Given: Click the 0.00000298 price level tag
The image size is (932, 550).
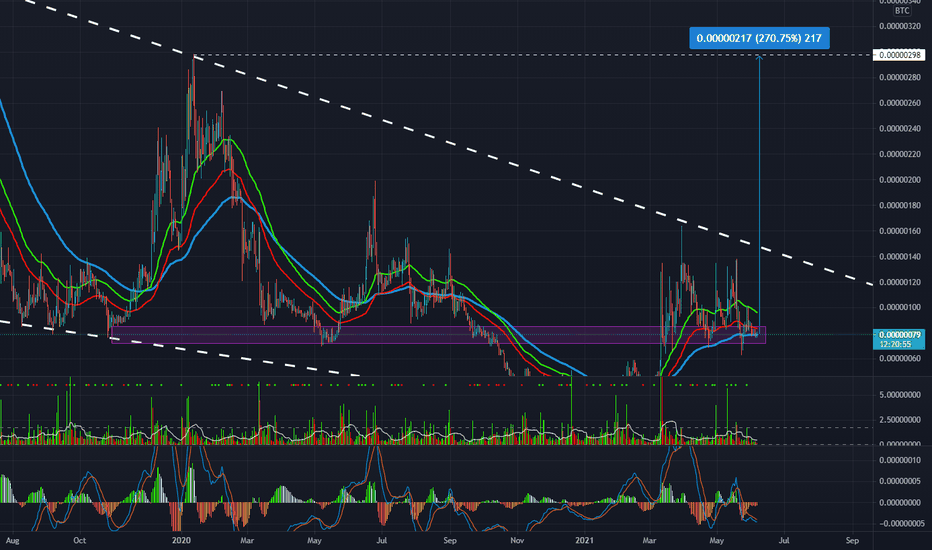Looking at the screenshot, I should [x=899, y=55].
